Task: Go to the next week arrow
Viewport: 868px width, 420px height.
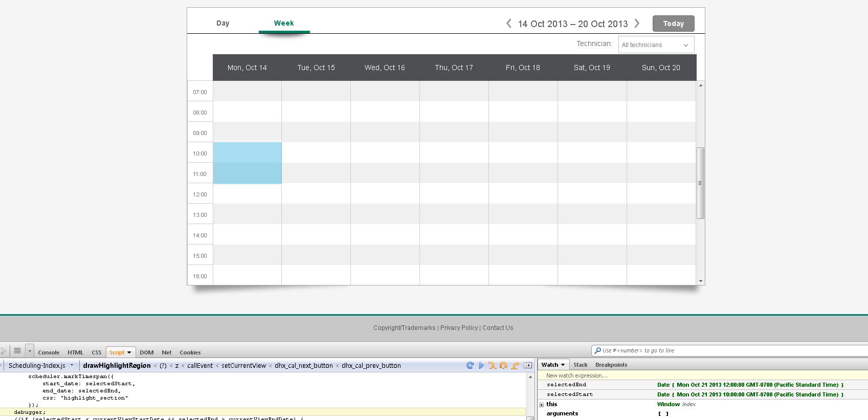Action: click(637, 24)
